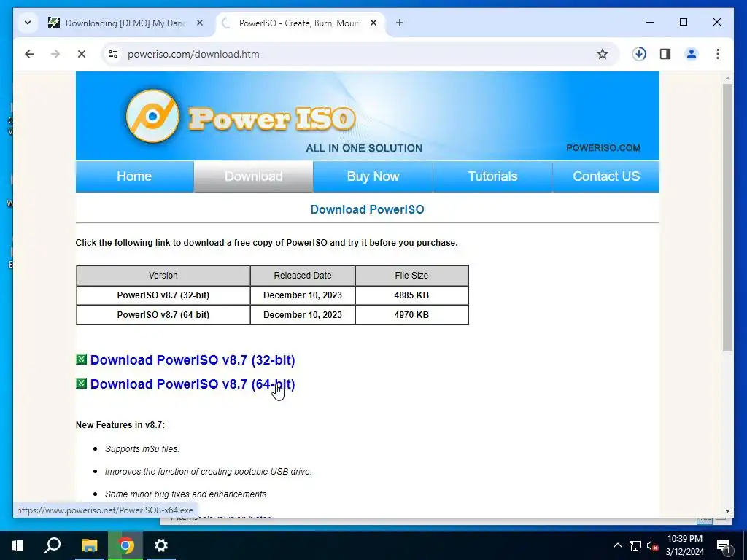The height and width of the screenshot is (560, 747).
Task: Click the Chrome taskbar icon
Action: click(125, 545)
